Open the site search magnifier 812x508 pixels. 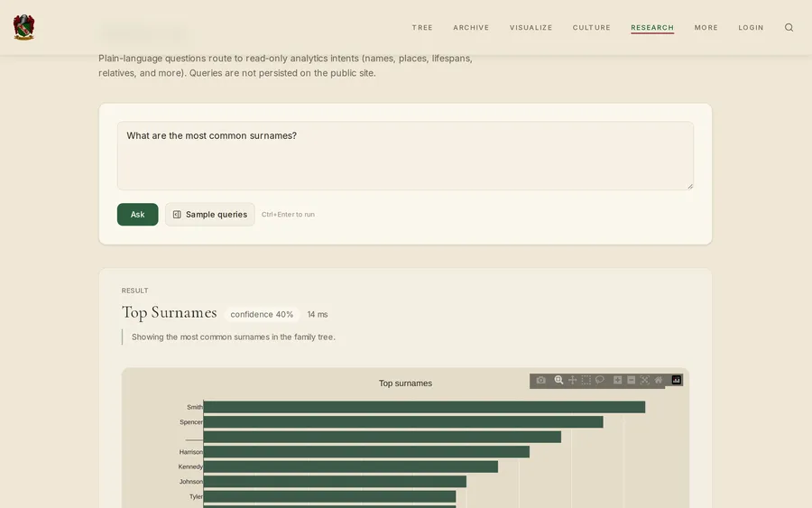[x=789, y=27]
